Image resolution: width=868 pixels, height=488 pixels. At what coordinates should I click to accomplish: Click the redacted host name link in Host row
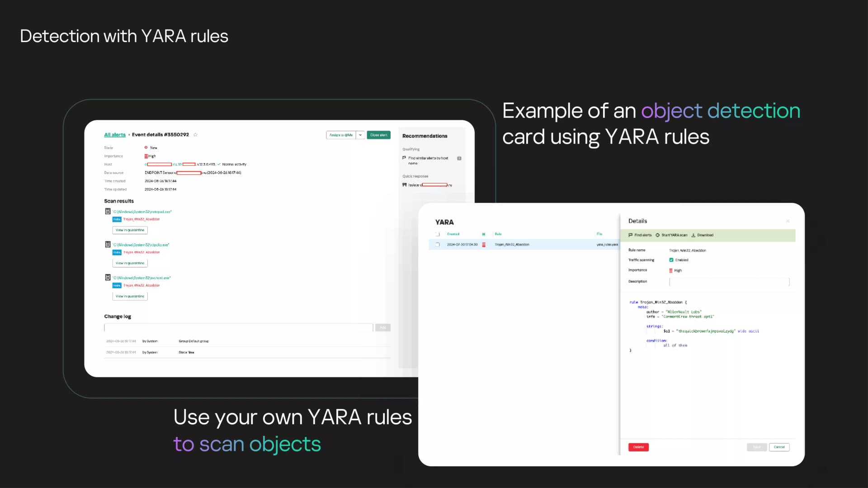pos(160,164)
